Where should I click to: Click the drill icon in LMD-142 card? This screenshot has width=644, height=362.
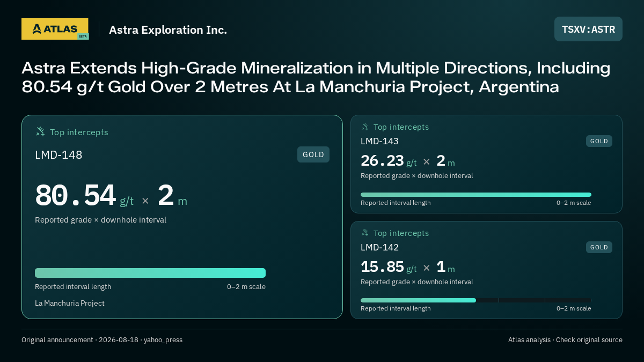point(365,233)
